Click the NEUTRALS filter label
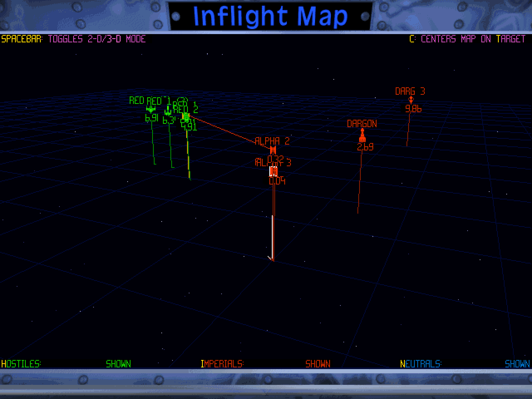The height and width of the screenshot is (399, 532). click(421, 364)
